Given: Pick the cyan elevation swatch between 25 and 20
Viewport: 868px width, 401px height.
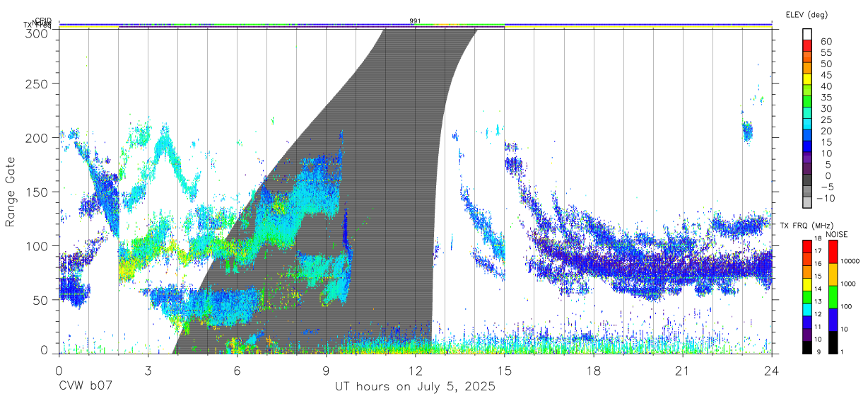Looking at the screenshot, I should [x=808, y=124].
